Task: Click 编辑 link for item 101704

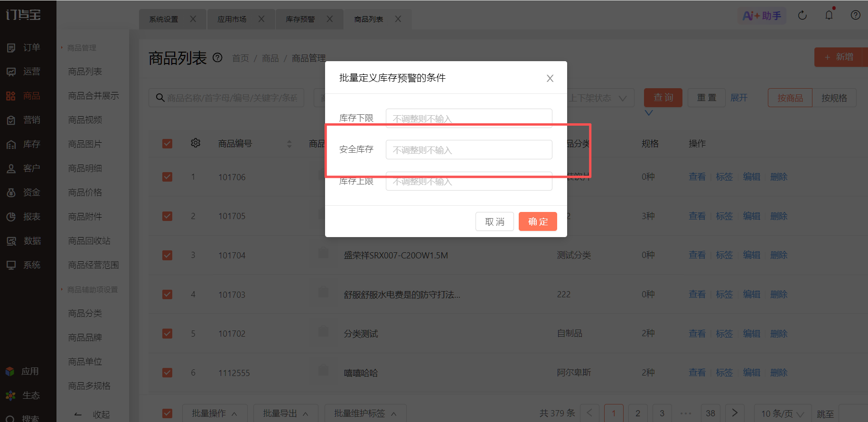Action: point(752,255)
